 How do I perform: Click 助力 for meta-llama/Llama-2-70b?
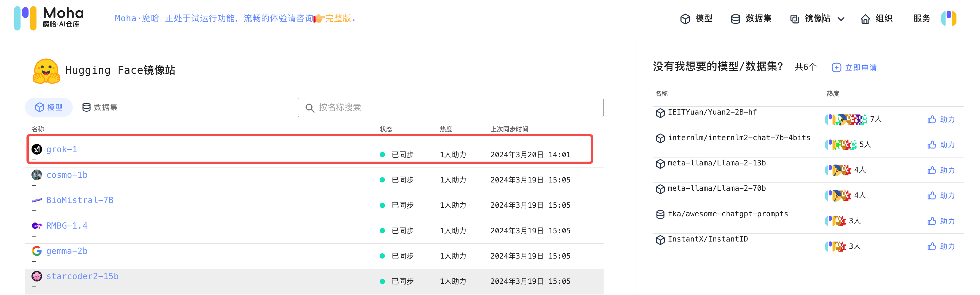[941, 195]
